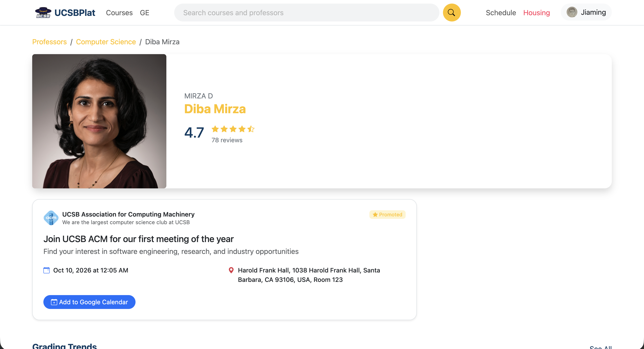This screenshot has height=349, width=644.
Task: Click 'Join UCSB ACM for our first meeting' heading
Action: (138, 239)
